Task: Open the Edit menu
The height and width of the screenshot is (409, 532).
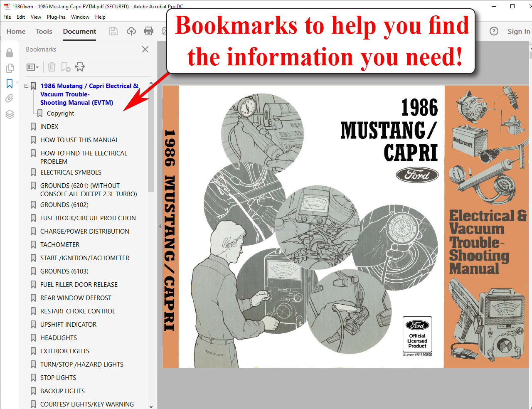Action: (x=21, y=17)
